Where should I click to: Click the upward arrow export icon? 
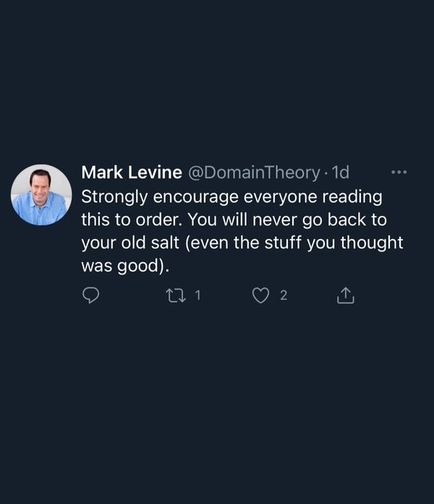click(346, 295)
